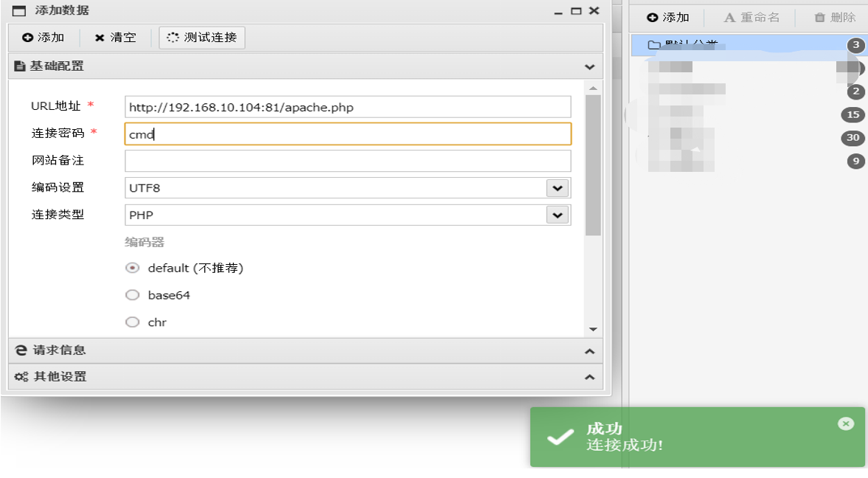Click the PHP connection type combo box

click(x=347, y=215)
